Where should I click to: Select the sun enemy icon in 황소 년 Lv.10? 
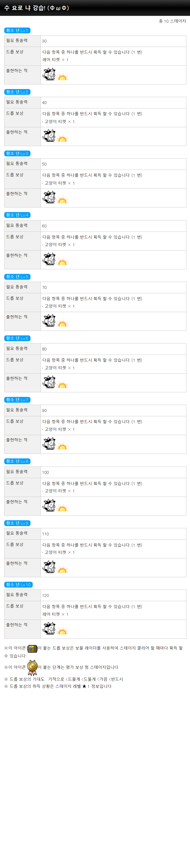pyautogui.click(x=62, y=631)
